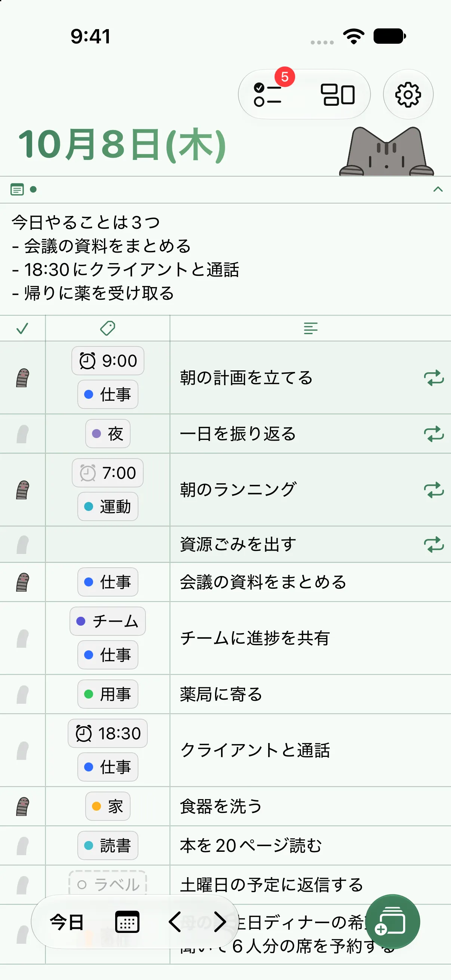Tap the 18:30 alarm time chip
This screenshot has height=980, width=451.
(x=108, y=733)
